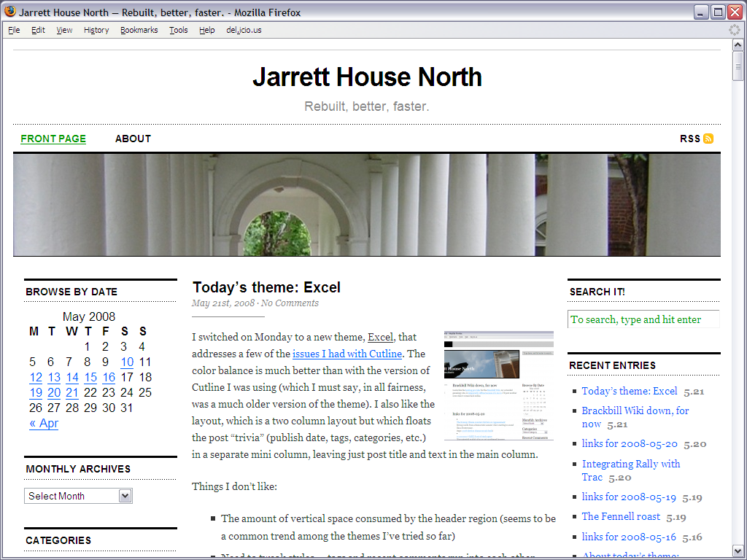Click the scrollbar up arrow
The image size is (747, 560).
[738, 45]
